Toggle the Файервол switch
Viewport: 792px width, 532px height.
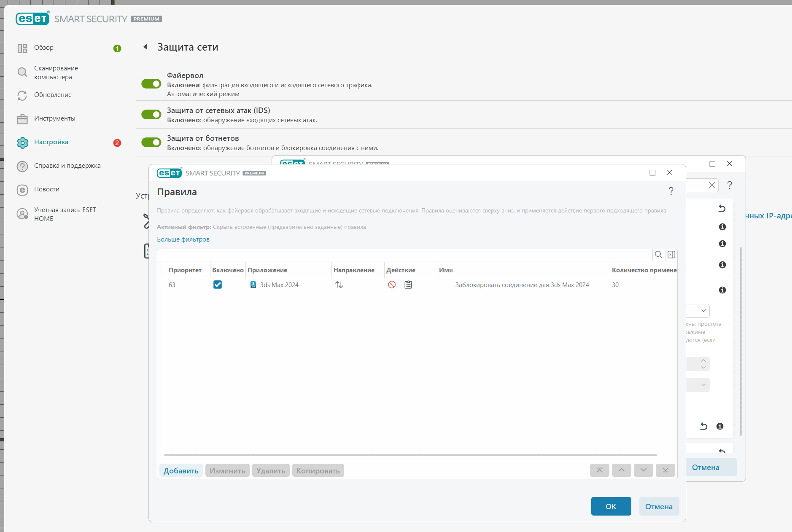[151, 84]
